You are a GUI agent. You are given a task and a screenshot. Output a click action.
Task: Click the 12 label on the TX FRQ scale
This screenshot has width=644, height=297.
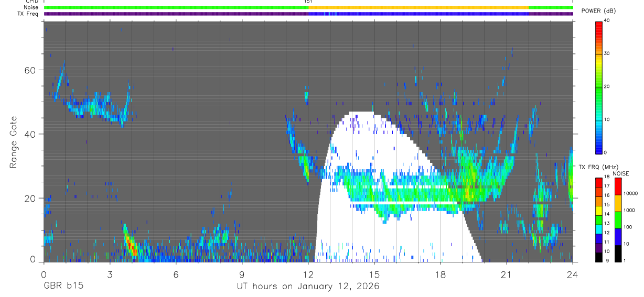tap(607, 233)
